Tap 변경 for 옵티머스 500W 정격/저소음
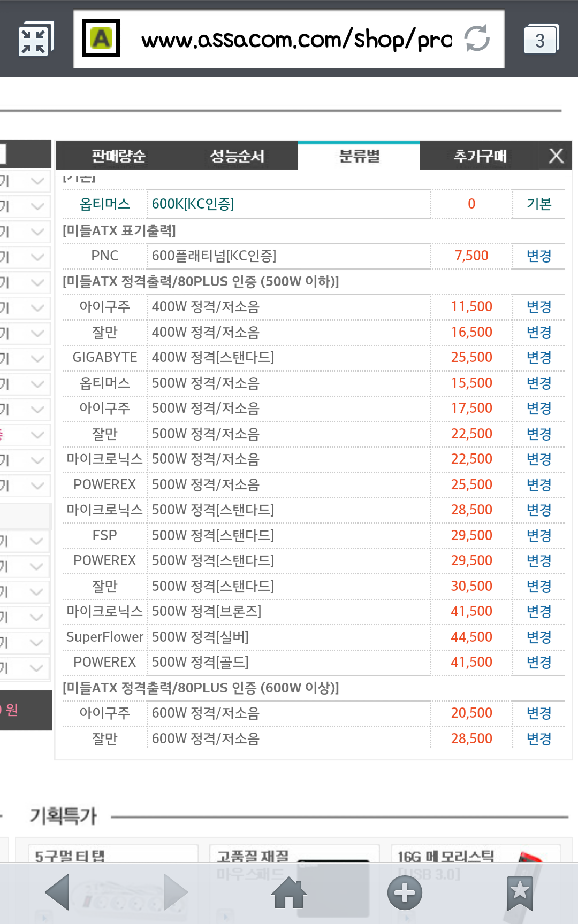Screen dimensions: 578x924 click(539, 383)
